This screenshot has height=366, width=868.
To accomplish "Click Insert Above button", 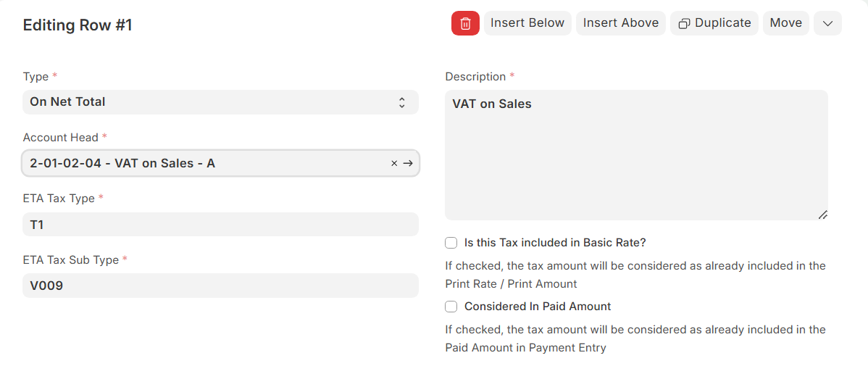I will (620, 23).
